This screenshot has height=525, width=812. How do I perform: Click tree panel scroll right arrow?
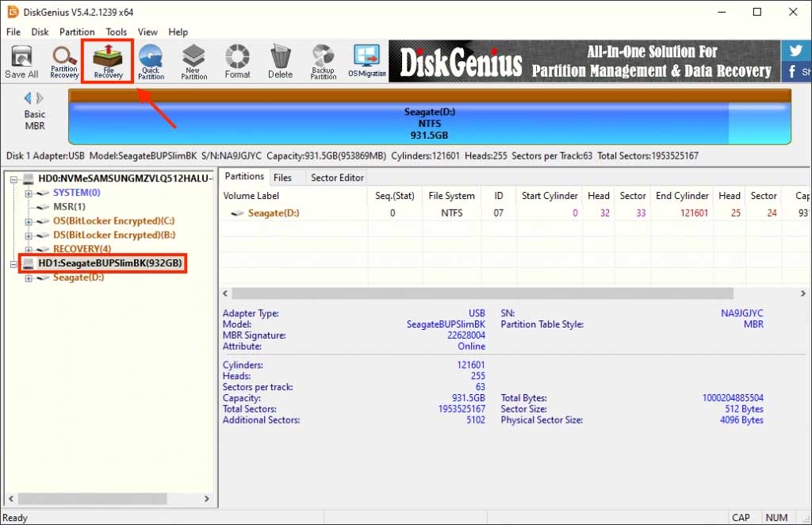coord(207,499)
